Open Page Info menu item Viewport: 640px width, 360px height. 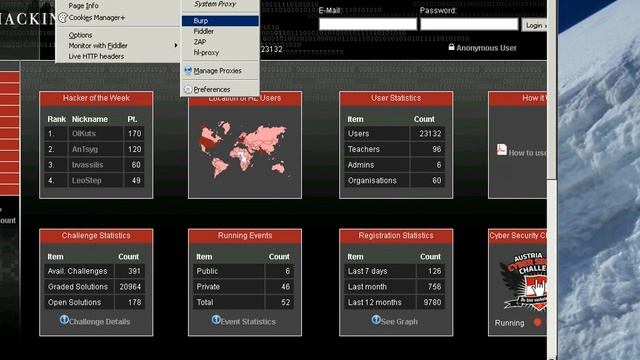83,6
